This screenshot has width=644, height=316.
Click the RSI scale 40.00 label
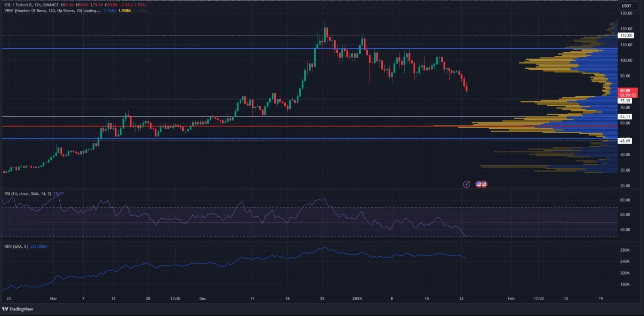pyautogui.click(x=625, y=229)
